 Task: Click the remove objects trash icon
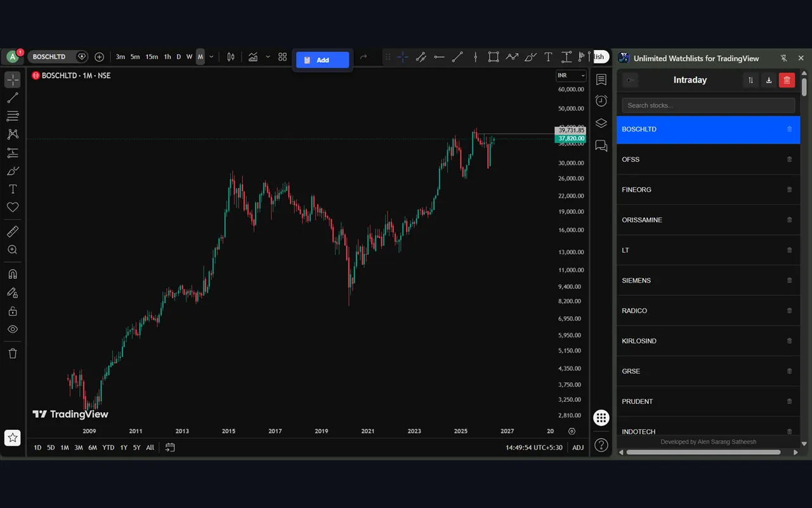pos(13,354)
